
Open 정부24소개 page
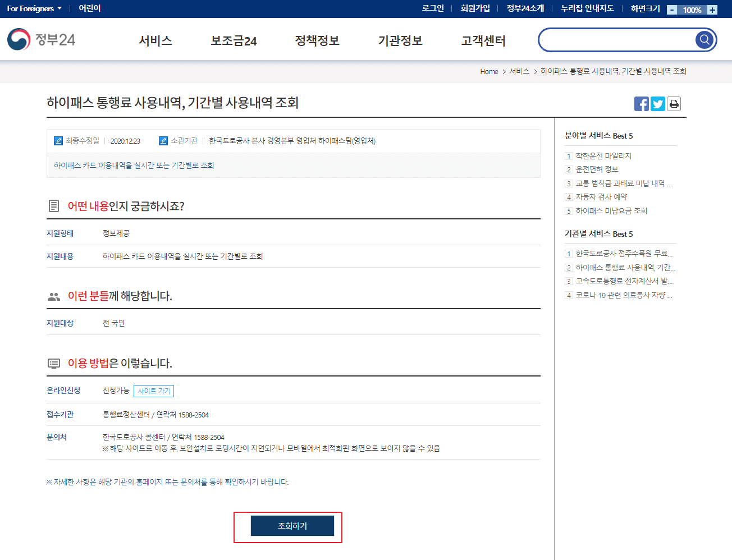point(525,8)
